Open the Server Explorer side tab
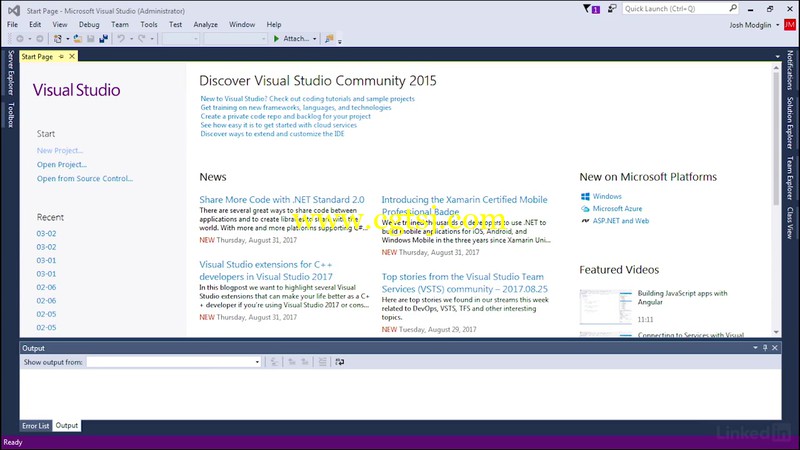Screen dimensions: 800x450 [x=11, y=72]
